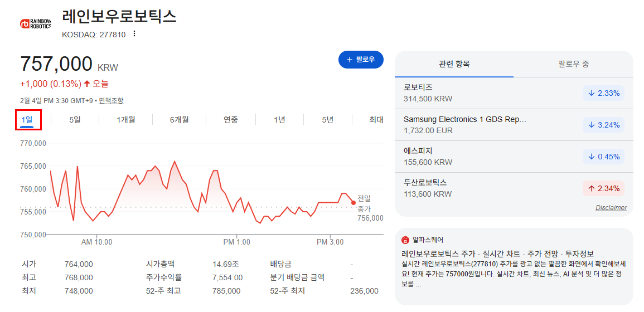Screen dimensions: 644x312
Task: Click the 최저 value 748,000
Action: (79, 291)
